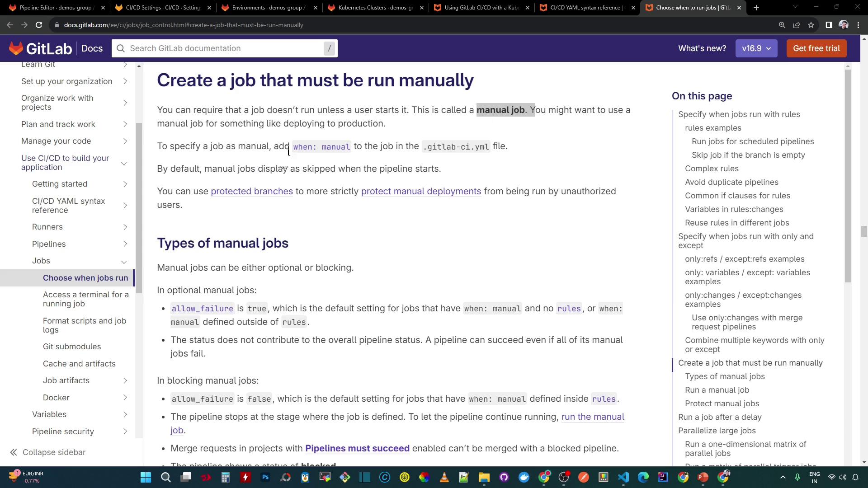Image resolution: width=868 pixels, height=488 pixels.
Task: Expand the Job artifacts sidebar item
Action: (x=125, y=380)
